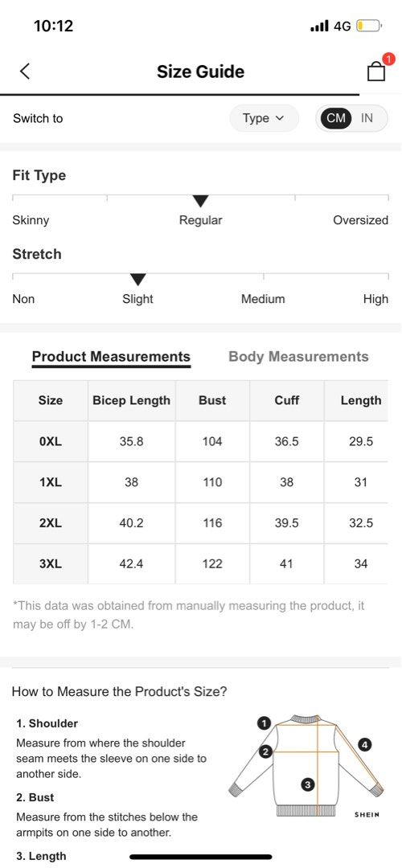This screenshot has height=868, width=402.
Task: Click the Stretch Slight triangle marker
Action: 137,279
